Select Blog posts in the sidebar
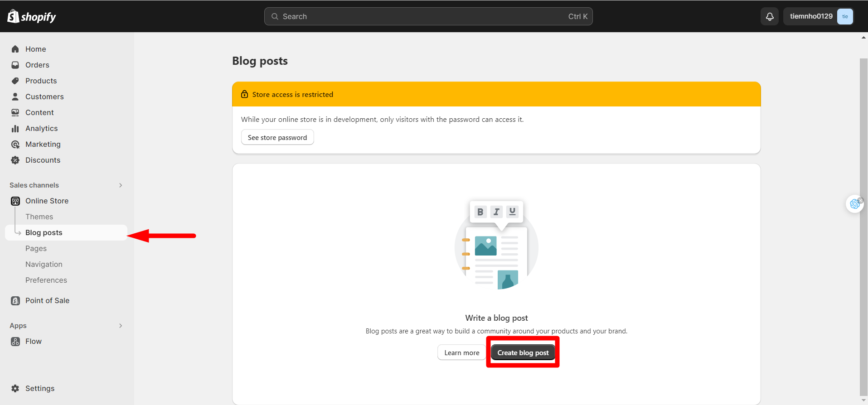The image size is (868, 405). point(66,232)
